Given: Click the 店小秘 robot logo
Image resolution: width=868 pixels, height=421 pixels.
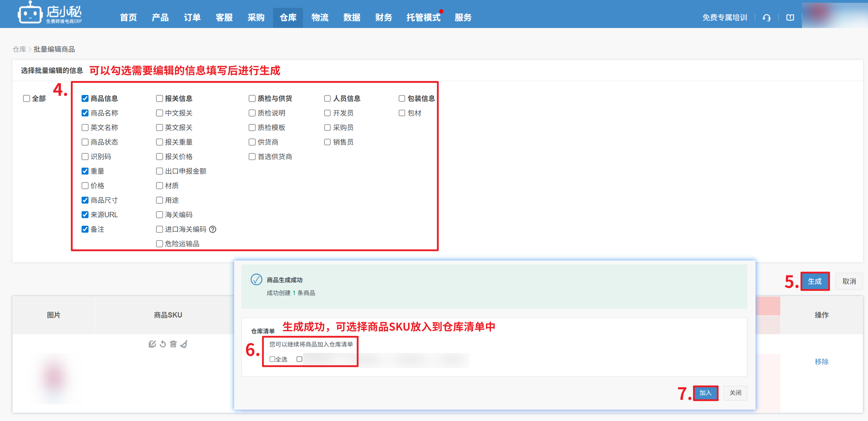Looking at the screenshot, I should [x=30, y=13].
